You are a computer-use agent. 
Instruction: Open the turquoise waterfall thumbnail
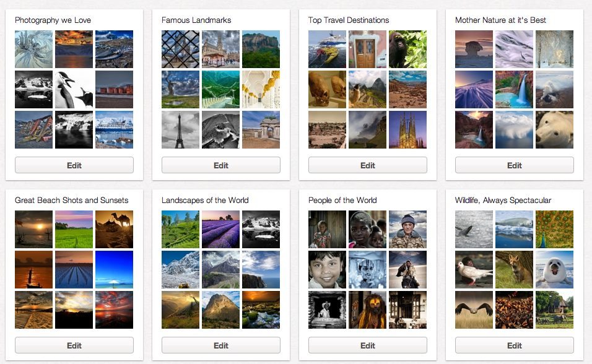514,90
